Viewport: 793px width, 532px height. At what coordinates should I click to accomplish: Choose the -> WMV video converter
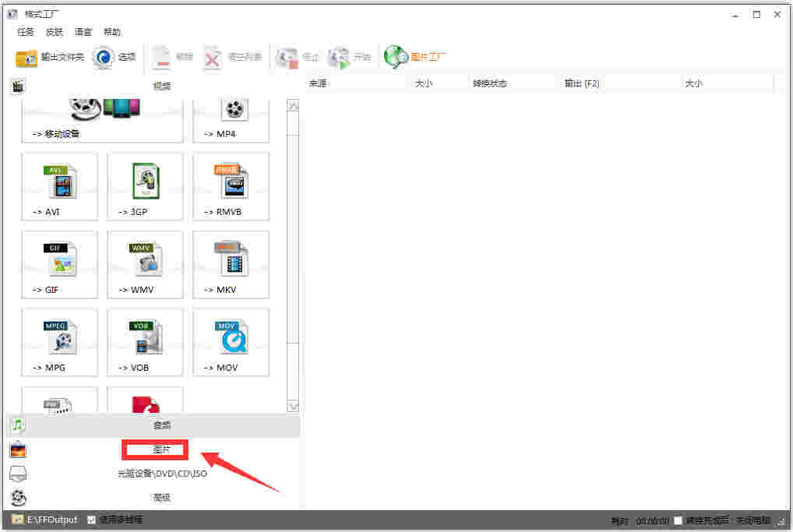click(x=145, y=265)
